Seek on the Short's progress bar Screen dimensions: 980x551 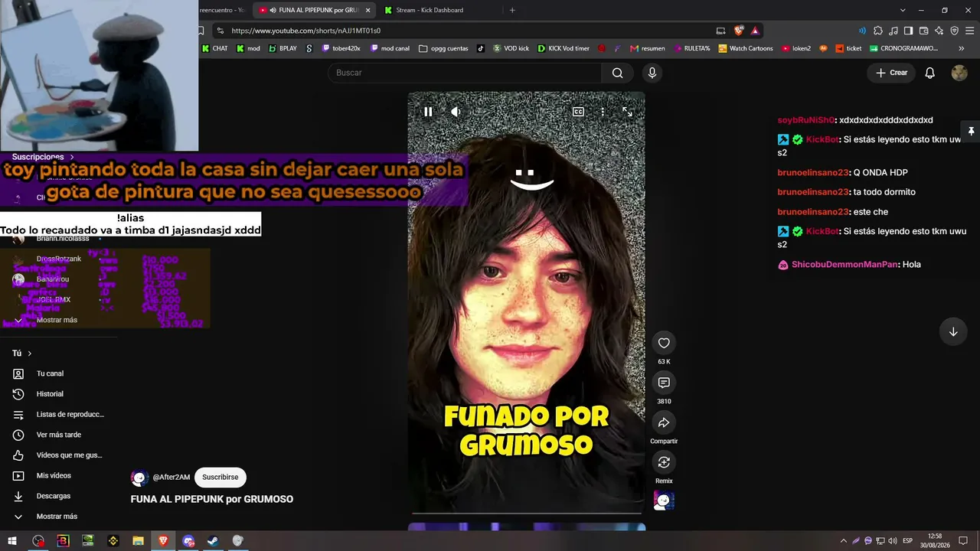tap(527, 514)
